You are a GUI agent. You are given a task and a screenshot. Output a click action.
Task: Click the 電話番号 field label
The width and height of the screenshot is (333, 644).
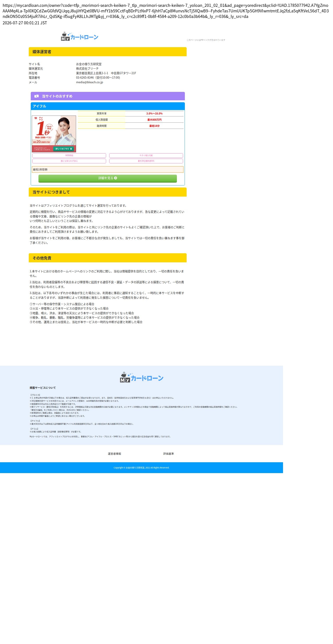click(34, 78)
